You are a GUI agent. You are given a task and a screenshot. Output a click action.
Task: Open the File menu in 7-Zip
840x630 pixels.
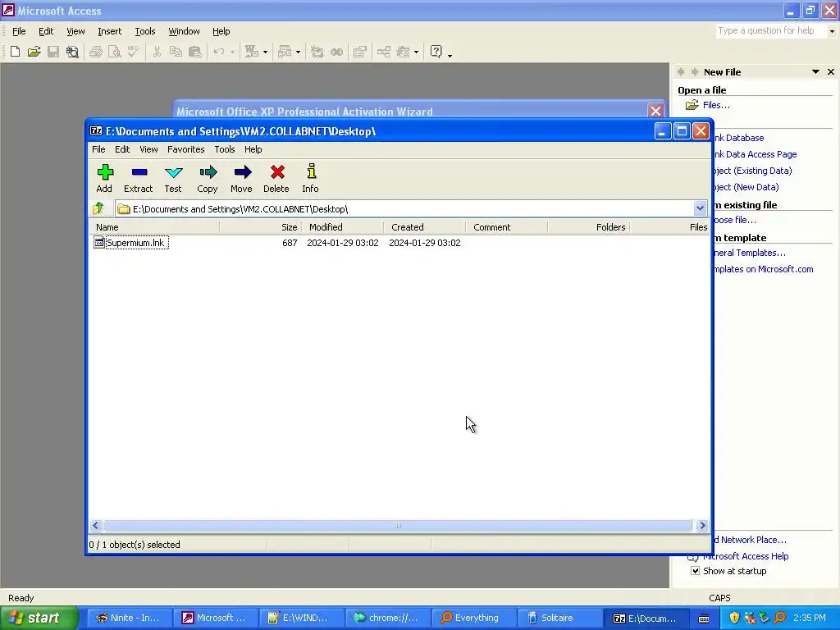coord(98,149)
